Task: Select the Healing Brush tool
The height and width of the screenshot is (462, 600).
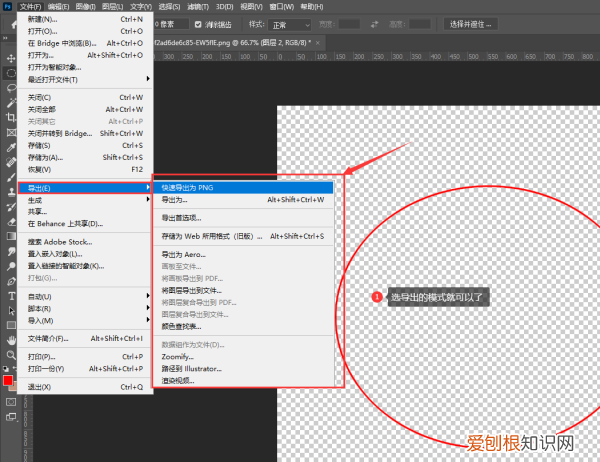Action: (11, 162)
